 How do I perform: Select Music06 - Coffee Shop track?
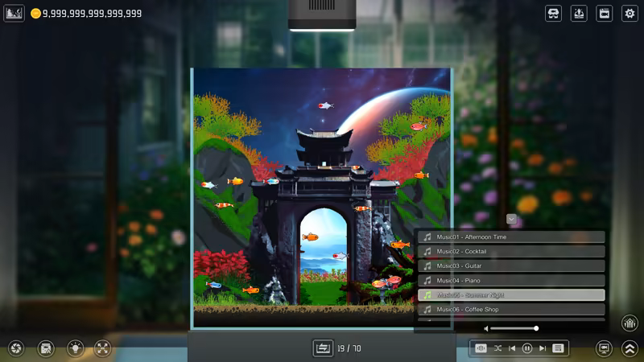[x=511, y=309]
